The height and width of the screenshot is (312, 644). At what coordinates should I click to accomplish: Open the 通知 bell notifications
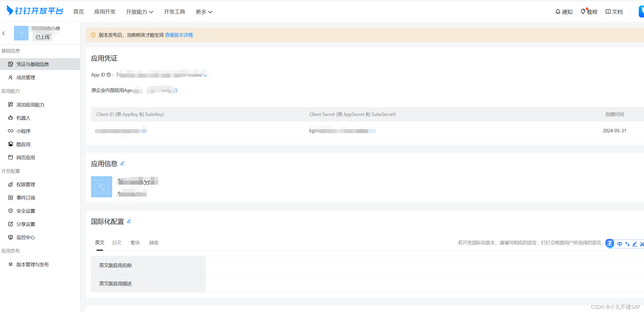click(x=564, y=12)
